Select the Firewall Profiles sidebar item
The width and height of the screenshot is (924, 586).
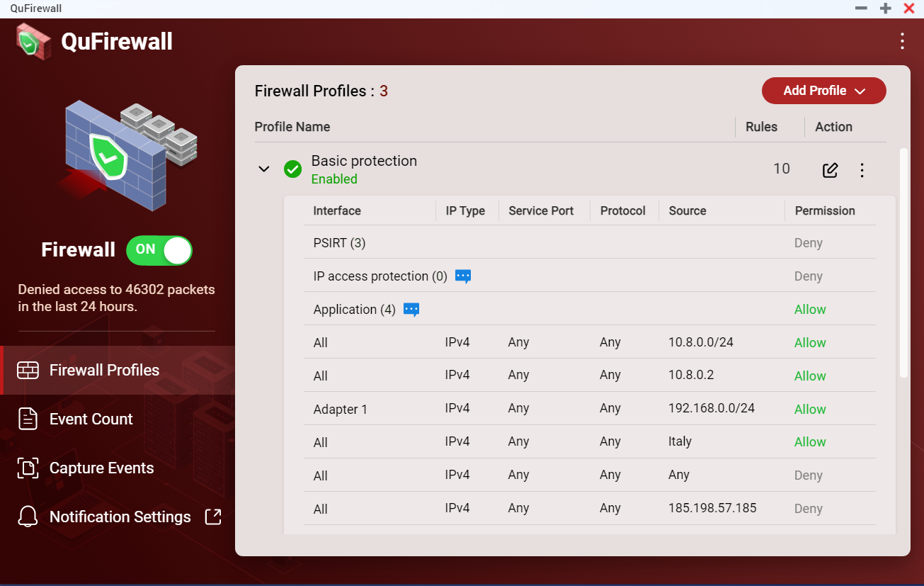104,370
